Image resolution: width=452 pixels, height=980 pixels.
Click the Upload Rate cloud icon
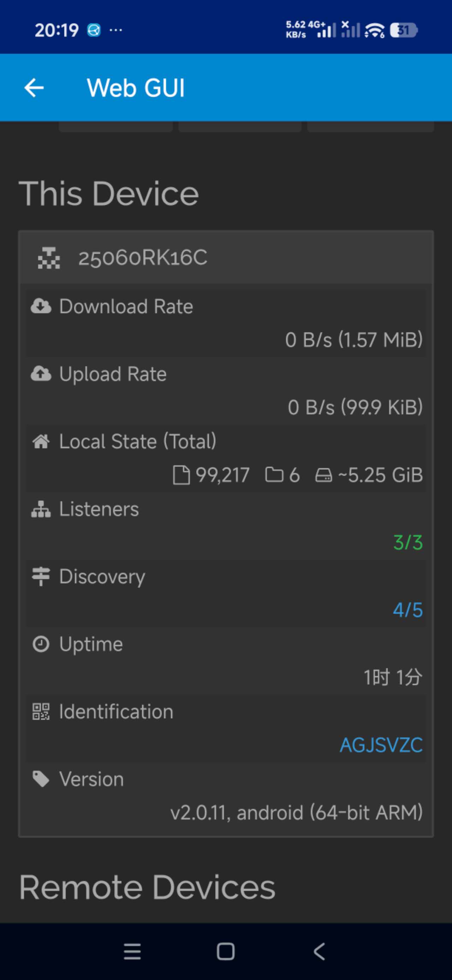click(x=41, y=374)
